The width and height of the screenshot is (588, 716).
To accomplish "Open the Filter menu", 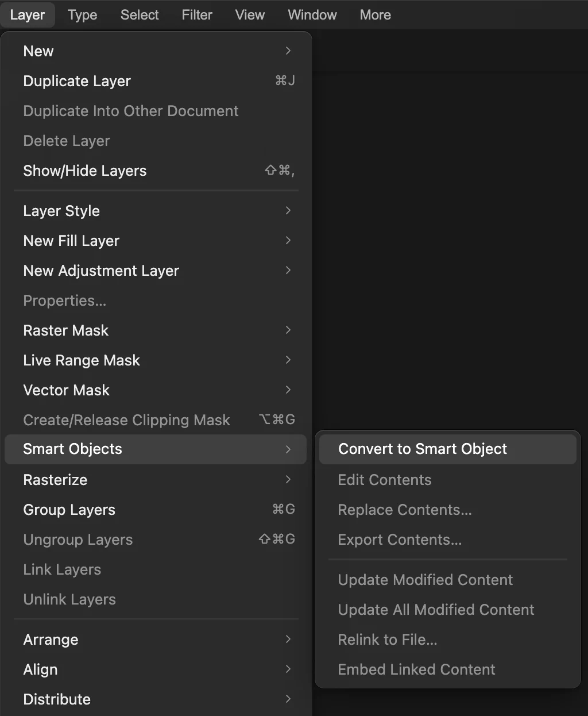I will pos(197,15).
